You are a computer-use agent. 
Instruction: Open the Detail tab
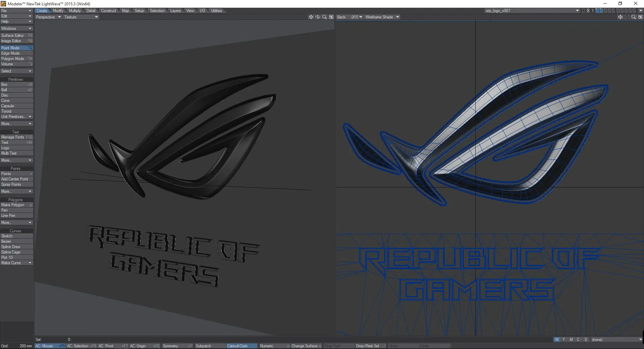point(91,11)
